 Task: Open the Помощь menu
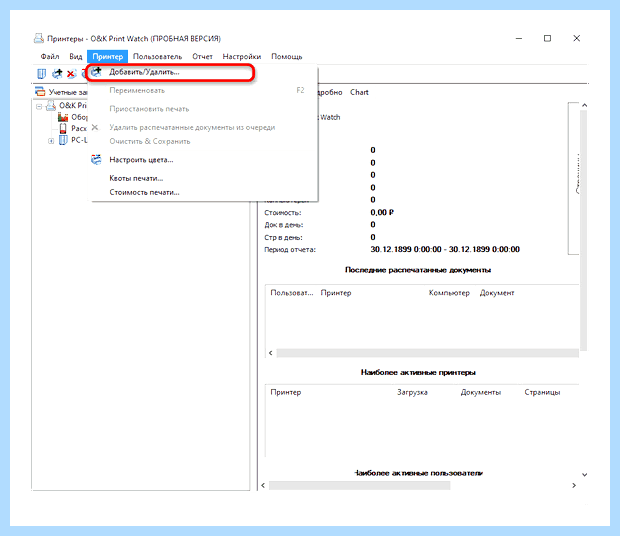[x=287, y=57]
